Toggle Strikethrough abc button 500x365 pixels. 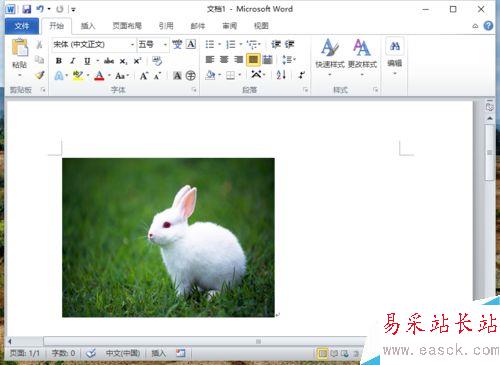pyautogui.click(x=109, y=61)
